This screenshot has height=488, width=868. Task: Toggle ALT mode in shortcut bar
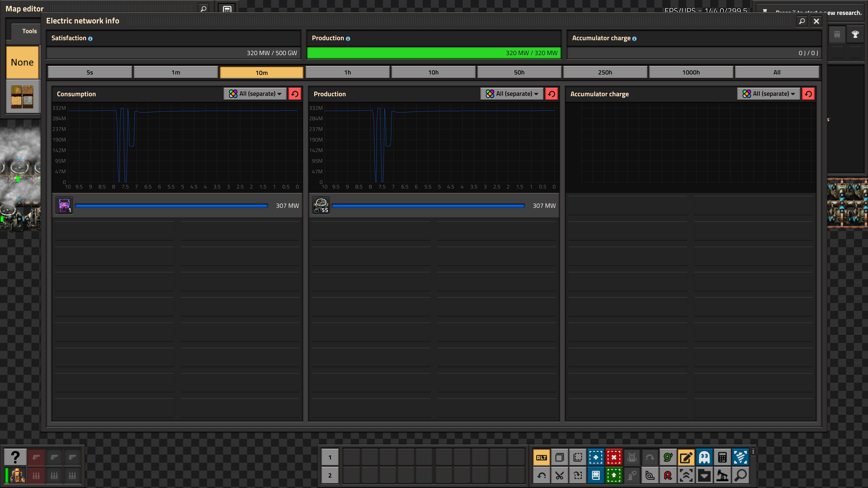tap(542, 457)
